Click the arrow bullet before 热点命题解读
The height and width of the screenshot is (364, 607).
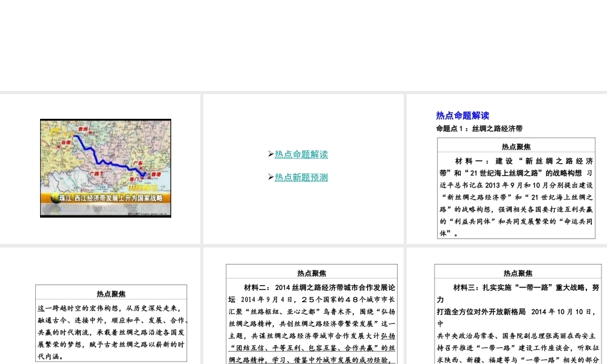[271, 154]
